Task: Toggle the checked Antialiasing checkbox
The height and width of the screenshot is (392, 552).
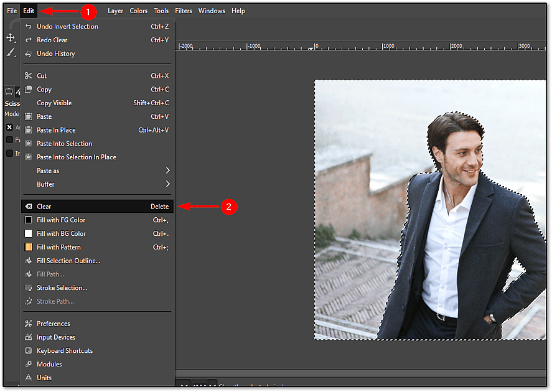Action: [x=9, y=128]
